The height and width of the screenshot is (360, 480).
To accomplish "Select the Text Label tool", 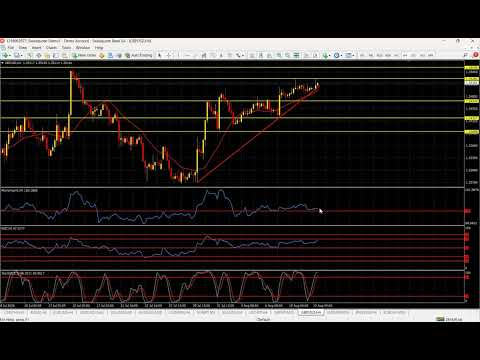I will coord(230,55).
